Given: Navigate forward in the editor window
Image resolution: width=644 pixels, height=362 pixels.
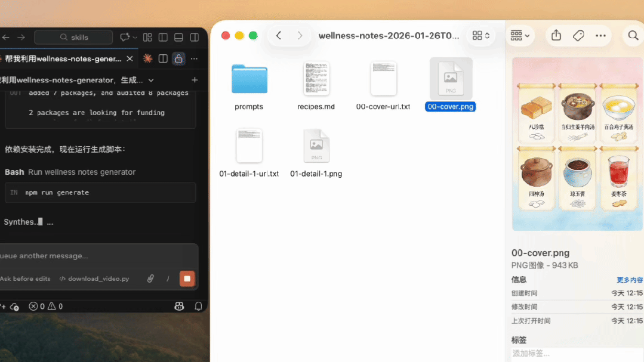Looking at the screenshot, I should [x=21, y=38].
